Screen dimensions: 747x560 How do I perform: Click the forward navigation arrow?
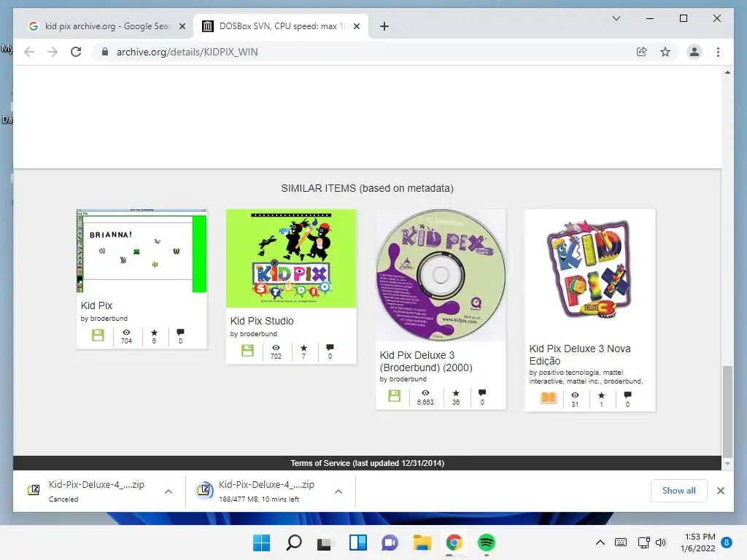pos(53,52)
